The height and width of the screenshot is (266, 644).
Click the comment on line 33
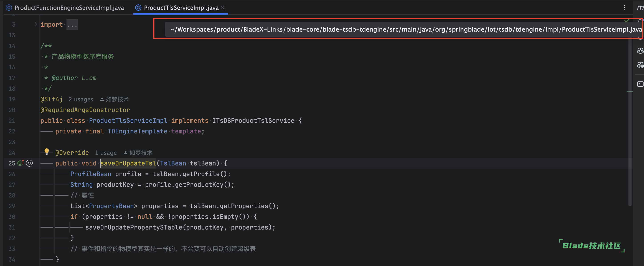(163, 249)
